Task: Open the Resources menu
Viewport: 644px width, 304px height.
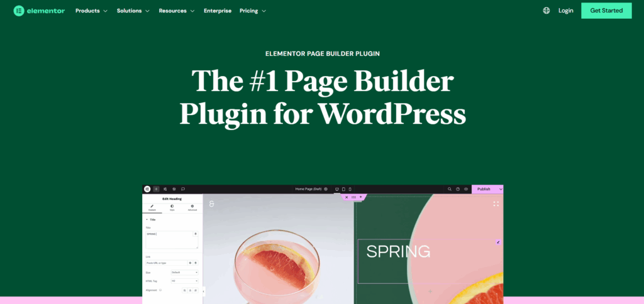Action: pos(177,11)
